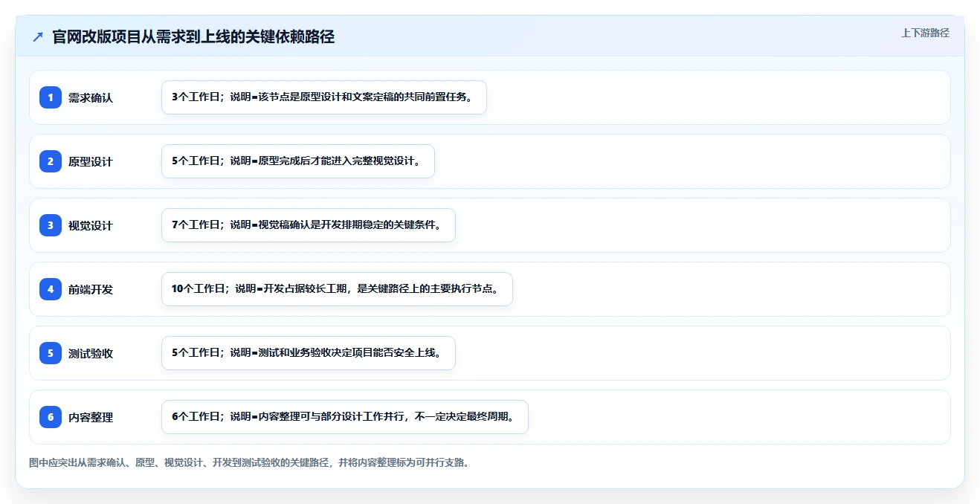This screenshot has height=504, width=980.
Task: Click the 前端开发 step label
Action: click(x=91, y=289)
